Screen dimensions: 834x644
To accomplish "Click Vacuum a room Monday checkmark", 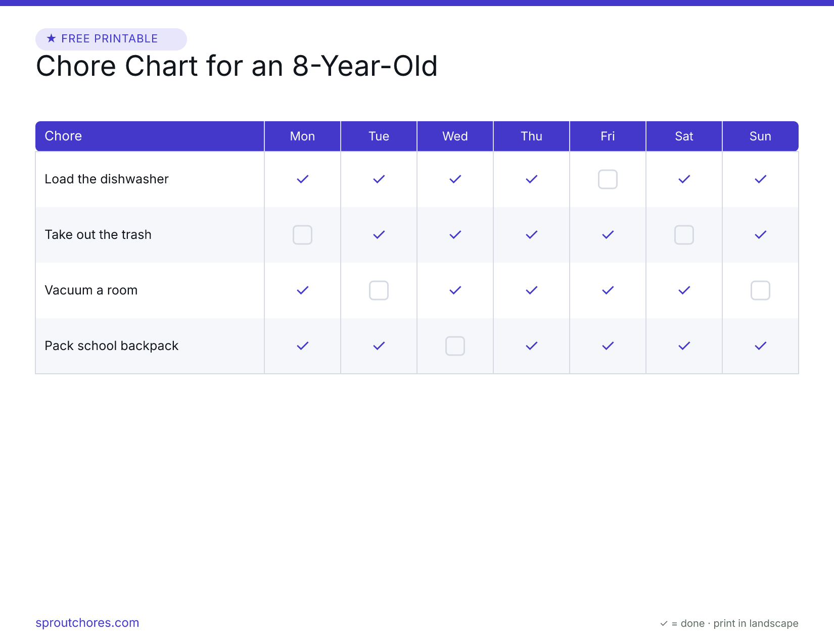I will (302, 290).
